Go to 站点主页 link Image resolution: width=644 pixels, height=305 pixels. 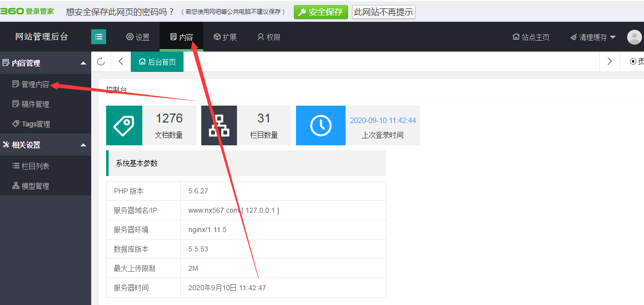click(531, 37)
